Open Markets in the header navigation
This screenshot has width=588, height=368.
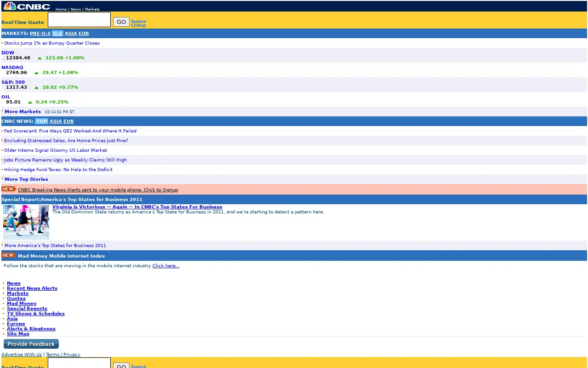[92, 9]
